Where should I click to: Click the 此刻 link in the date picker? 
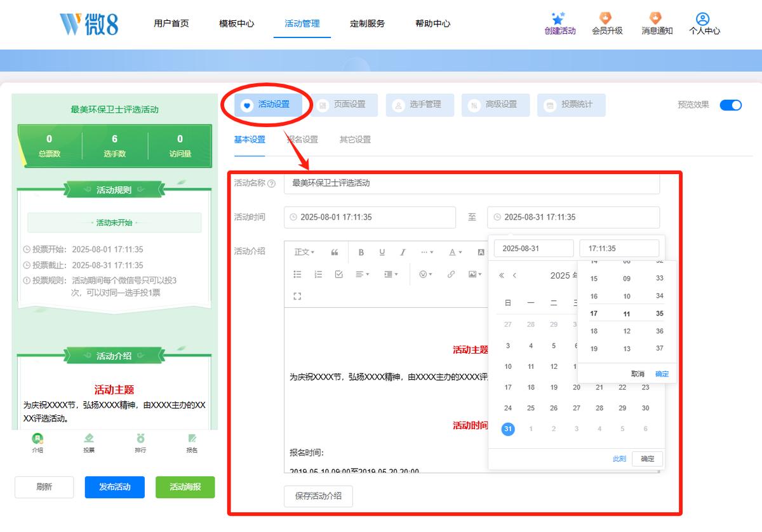click(x=619, y=459)
